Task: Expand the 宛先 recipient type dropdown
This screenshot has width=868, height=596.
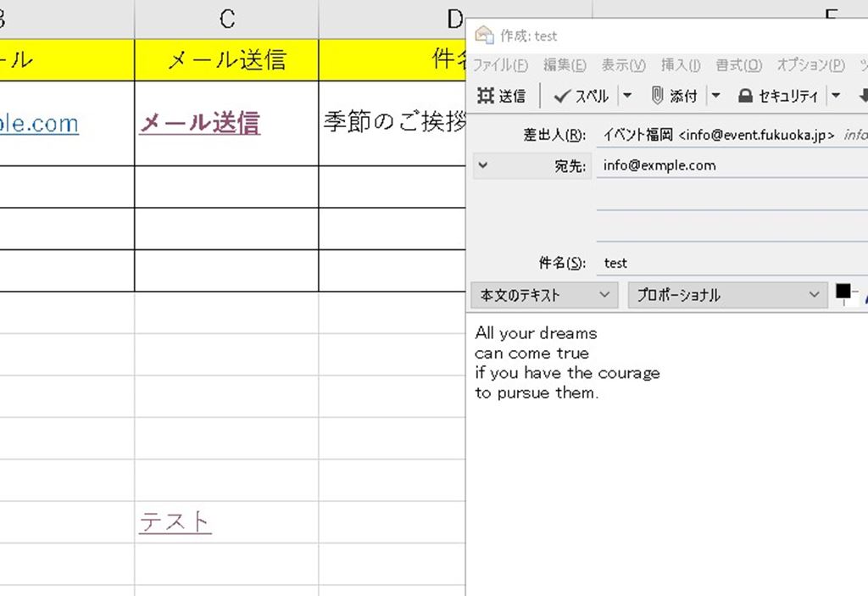Action: tap(483, 165)
